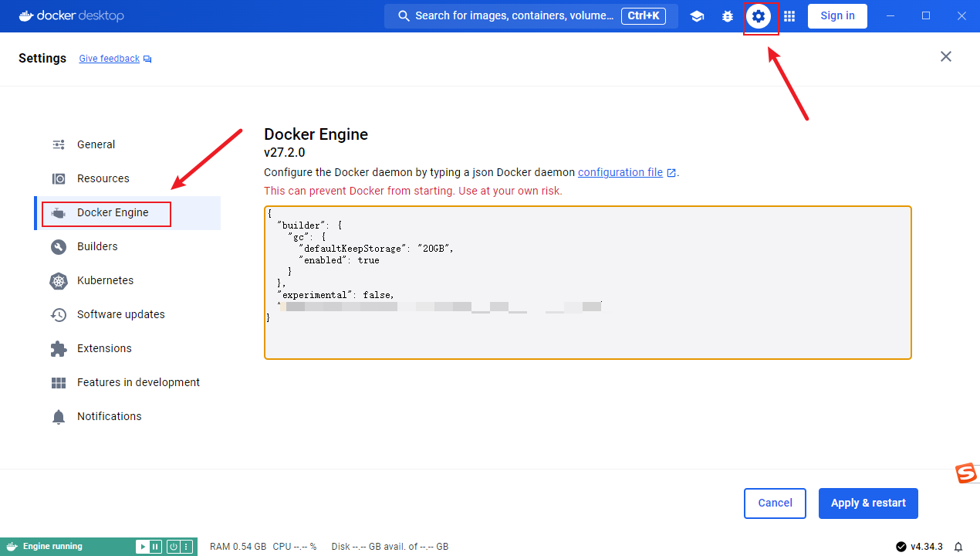Click the Resources disk icon

pyautogui.click(x=59, y=178)
